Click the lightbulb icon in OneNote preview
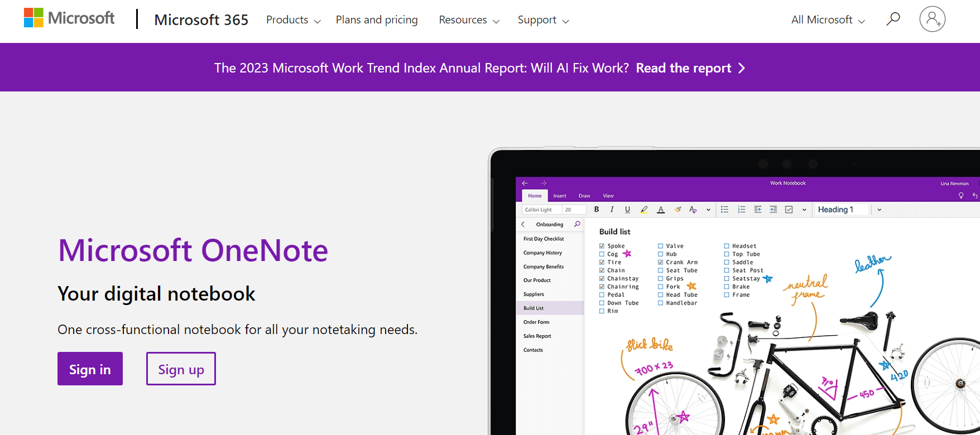Viewport: 980px width, 435px height. [x=961, y=196]
